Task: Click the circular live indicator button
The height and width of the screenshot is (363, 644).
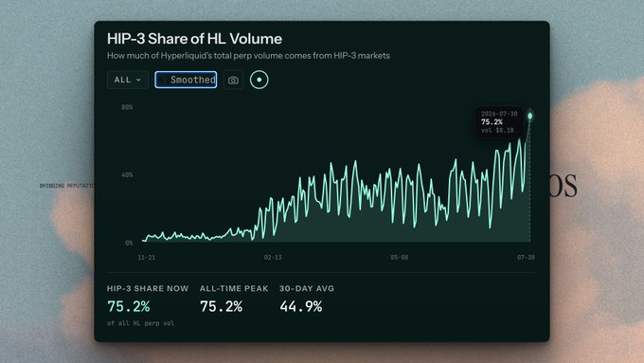Action: coord(259,80)
